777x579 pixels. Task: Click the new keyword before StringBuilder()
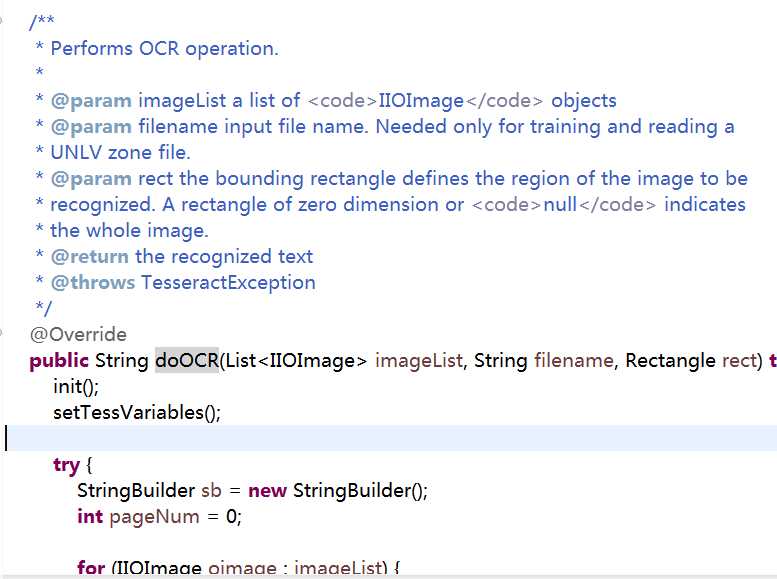point(267,491)
